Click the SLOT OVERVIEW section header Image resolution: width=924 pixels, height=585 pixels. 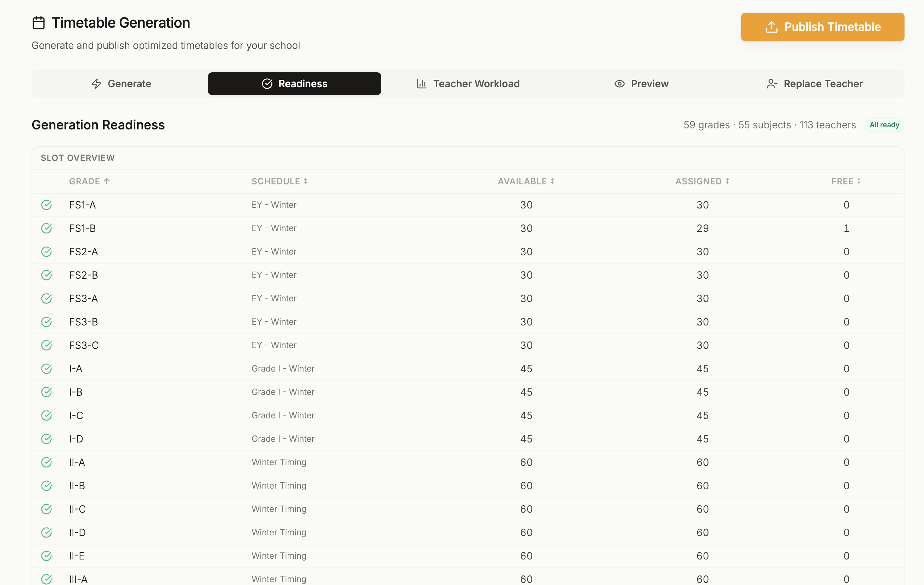point(78,158)
